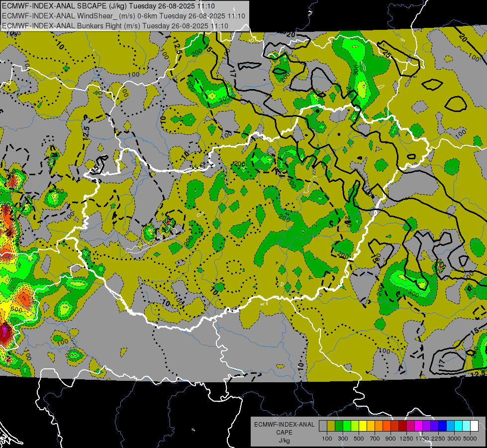Click the legend value 900
Screen dimensions: 487x448
[x=390, y=439]
